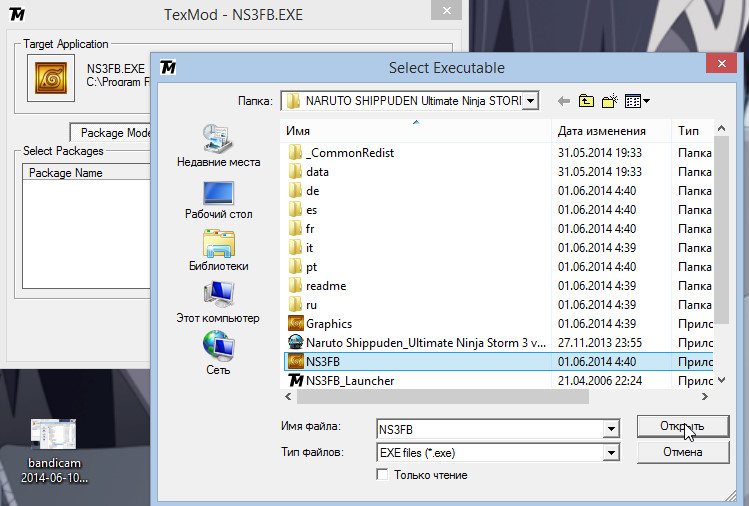Toggle Только чтение read-only checkbox

[x=382, y=474]
